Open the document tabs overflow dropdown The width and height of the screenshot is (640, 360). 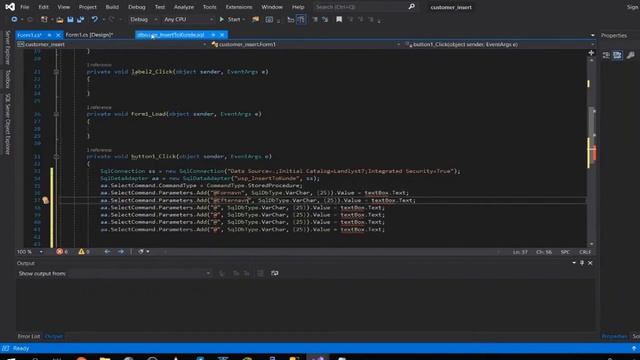pyautogui.click(x=592, y=35)
